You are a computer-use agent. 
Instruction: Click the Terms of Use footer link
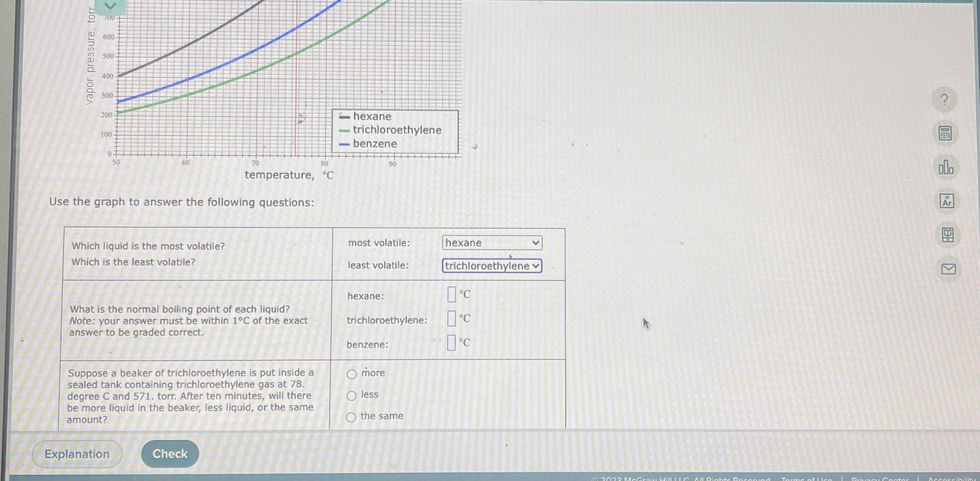pos(806,478)
